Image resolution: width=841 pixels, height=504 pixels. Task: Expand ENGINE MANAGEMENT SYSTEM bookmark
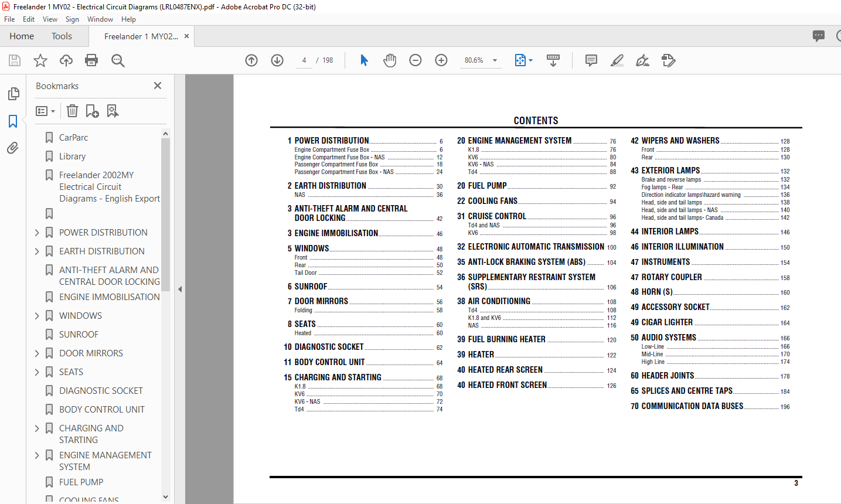click(x=37, y=455)
